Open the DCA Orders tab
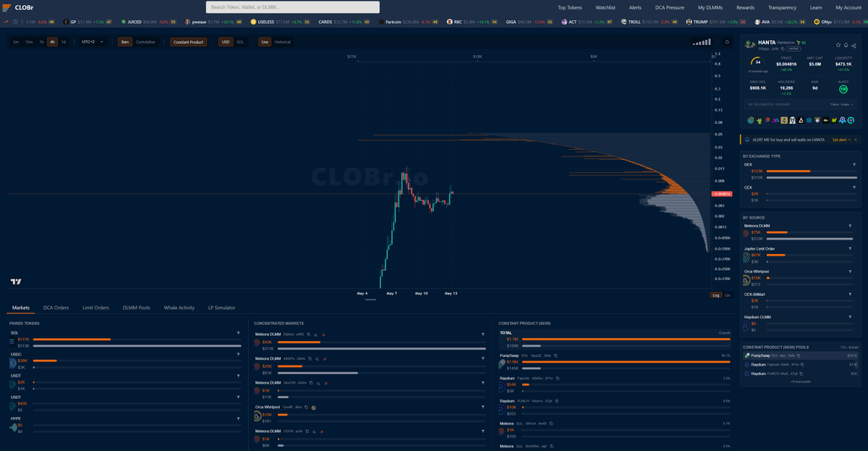Image resolution: width=868 pixels, height=451 pixels. click(56, 308)
